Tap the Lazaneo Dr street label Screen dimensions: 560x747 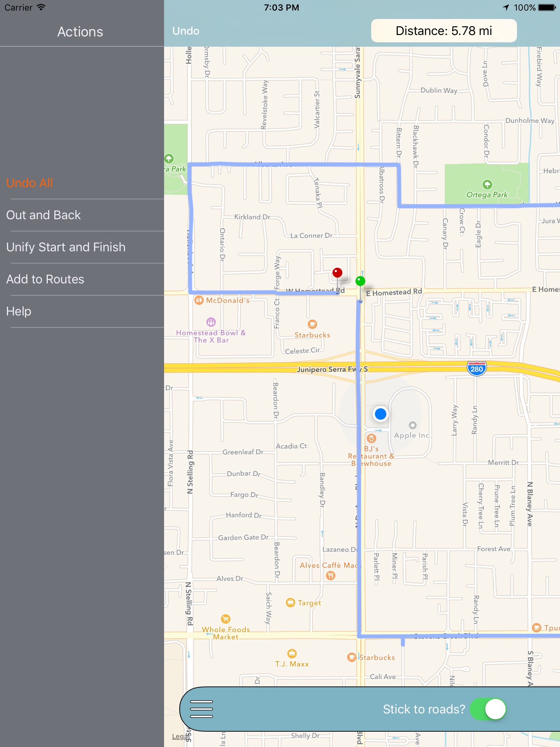pyautogui.click(x=340, y=549)
